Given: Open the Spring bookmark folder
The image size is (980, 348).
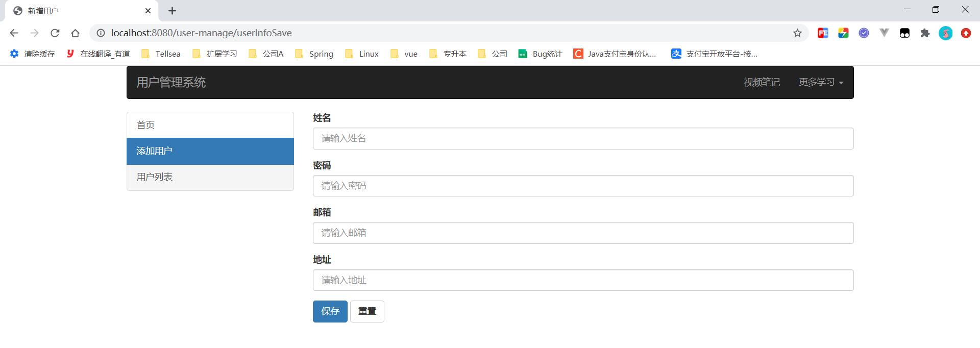Looking at the screenshot, I should [x=314, y=54].
